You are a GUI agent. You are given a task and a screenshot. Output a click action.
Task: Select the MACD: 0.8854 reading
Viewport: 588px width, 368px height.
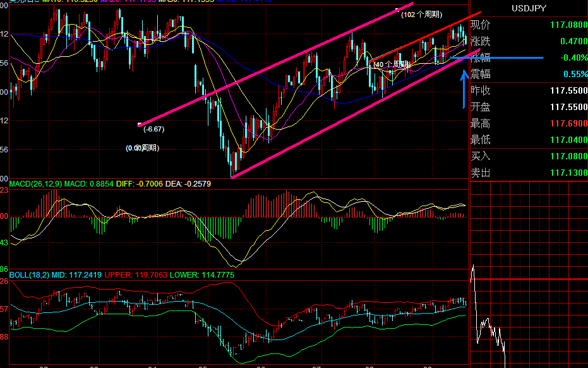pos(89,184)
